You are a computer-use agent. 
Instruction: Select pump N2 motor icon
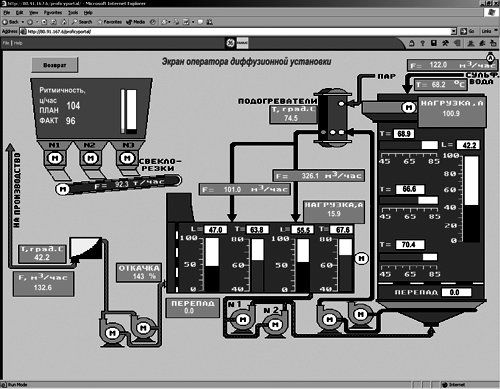point(275,324)
